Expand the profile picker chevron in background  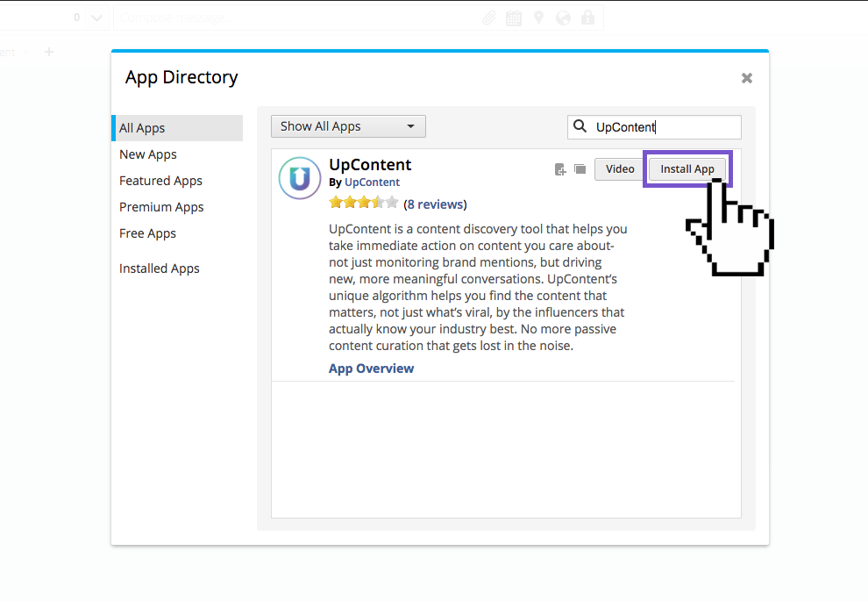96,18
